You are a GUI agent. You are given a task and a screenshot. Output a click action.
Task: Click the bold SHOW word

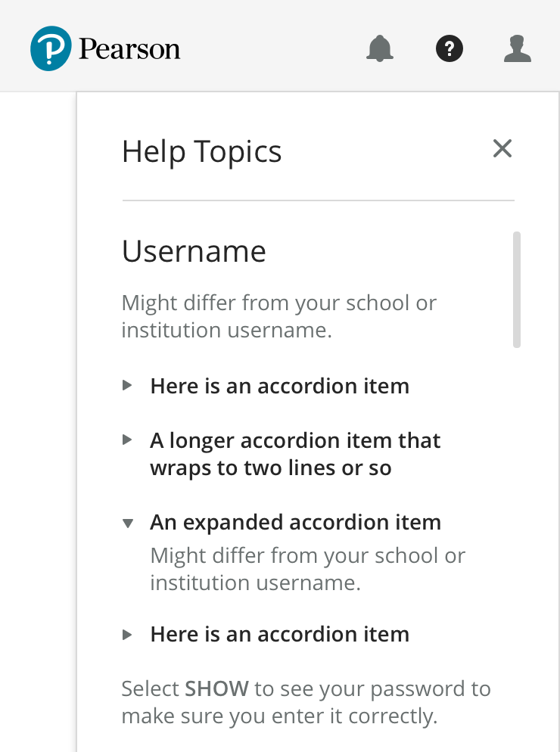pyautogui.click(x=216, y=689)
